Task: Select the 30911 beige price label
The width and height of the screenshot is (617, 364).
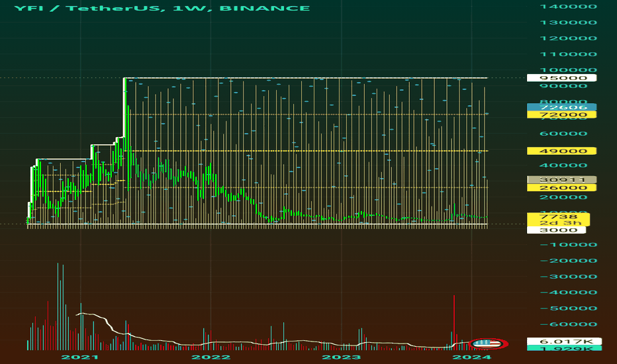Action: (x=561, y=180)
